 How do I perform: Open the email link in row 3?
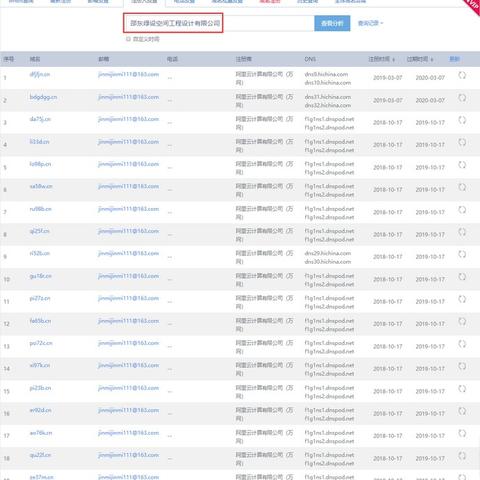point(128,119)
